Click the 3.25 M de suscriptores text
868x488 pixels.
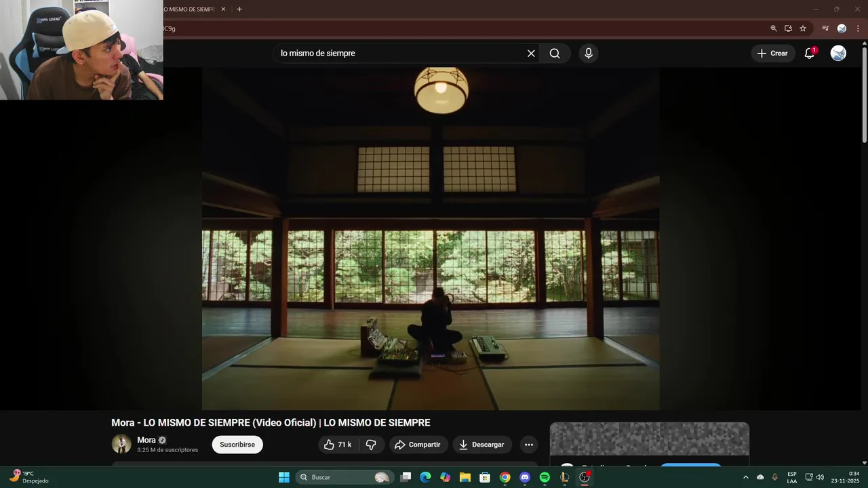167,450
